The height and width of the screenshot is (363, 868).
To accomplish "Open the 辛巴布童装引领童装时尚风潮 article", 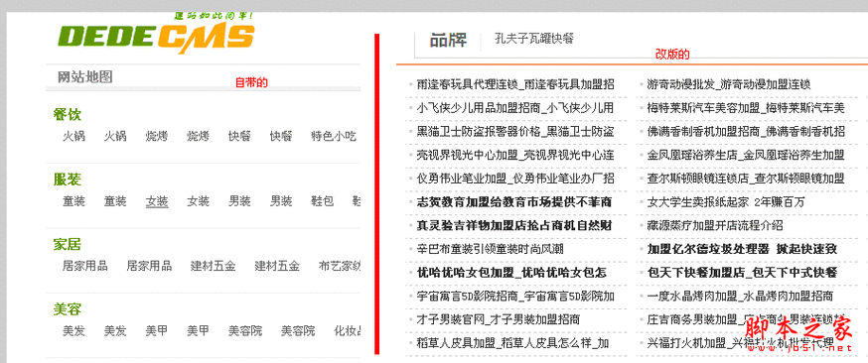I will point(490,249).
